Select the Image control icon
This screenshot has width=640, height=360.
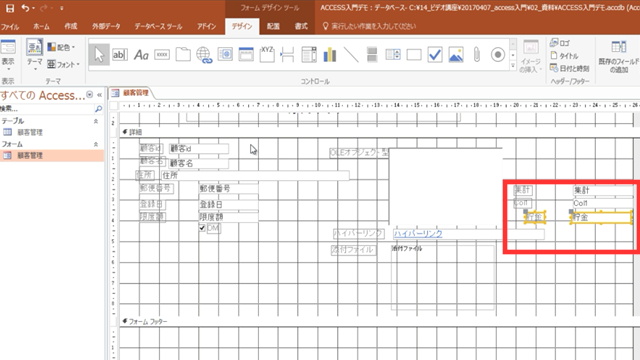[x=456, y=55]
